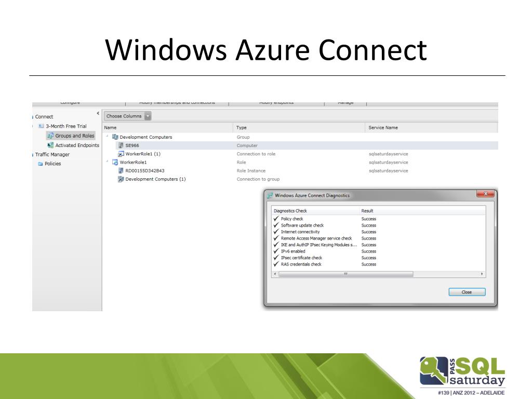Click the WorkerRole1 (1) connection icon
This screenshot has height=399, width=532.
pos(121,154)
